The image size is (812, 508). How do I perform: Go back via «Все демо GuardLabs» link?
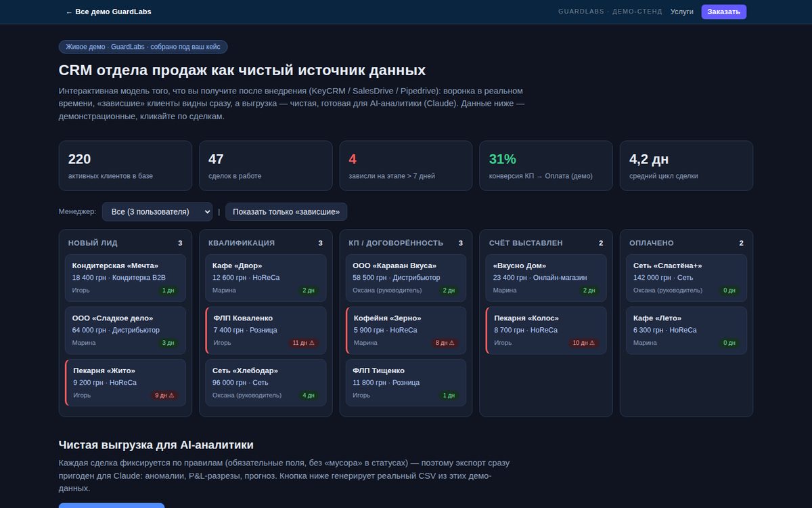[108, 12]
